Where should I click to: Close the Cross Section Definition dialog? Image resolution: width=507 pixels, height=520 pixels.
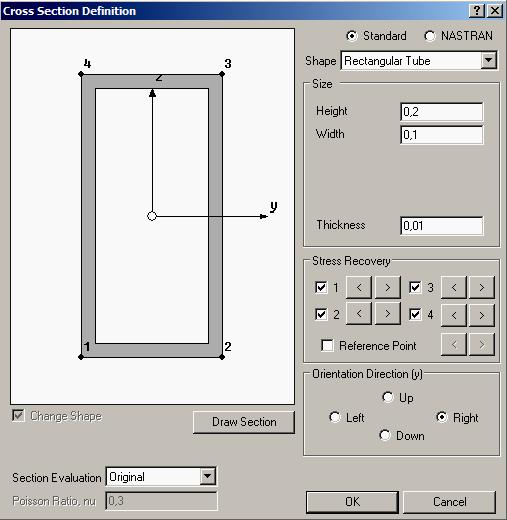495,11
